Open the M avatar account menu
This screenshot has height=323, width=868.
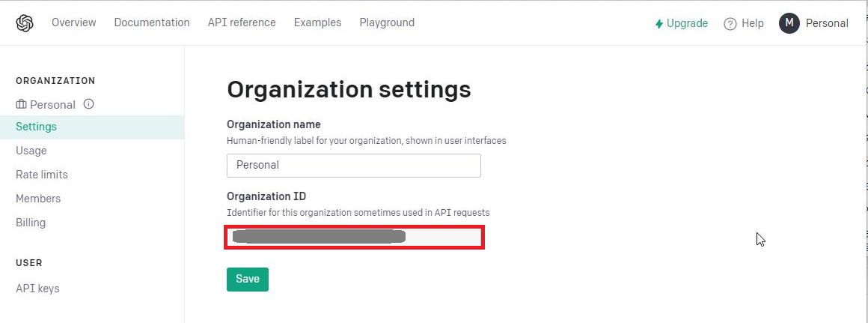[x=789, y=22]
